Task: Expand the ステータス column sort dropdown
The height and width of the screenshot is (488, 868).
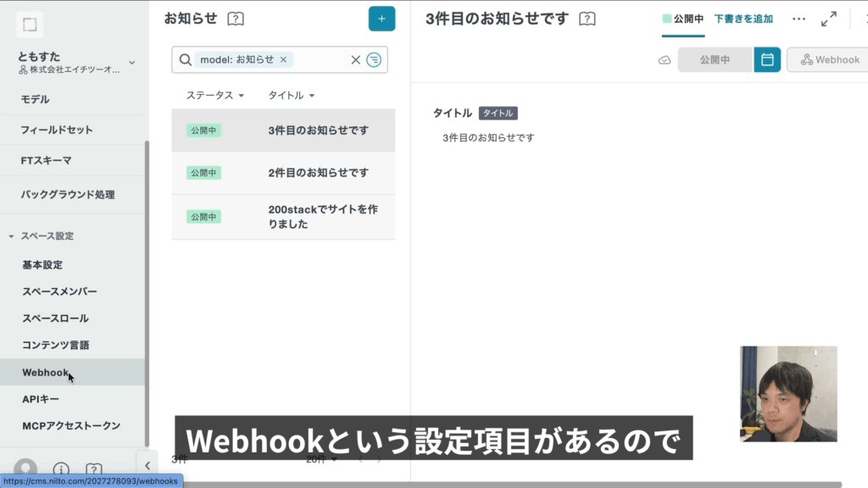Action: tap(215, 96)
